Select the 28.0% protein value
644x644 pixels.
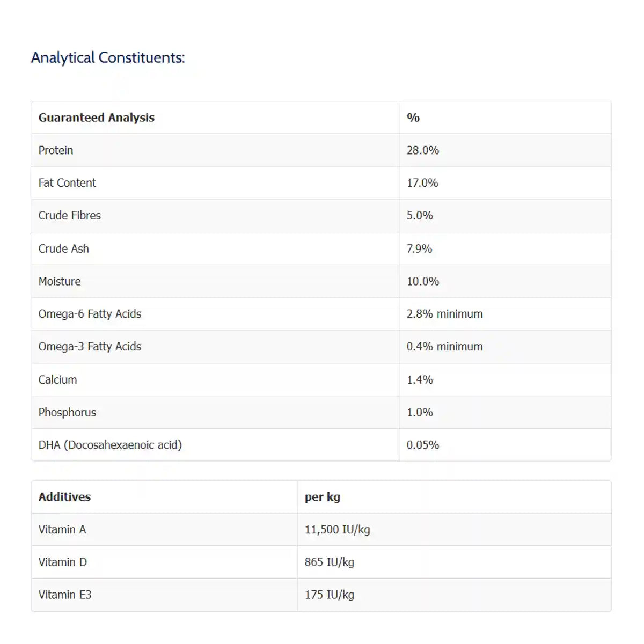(423, 150)
